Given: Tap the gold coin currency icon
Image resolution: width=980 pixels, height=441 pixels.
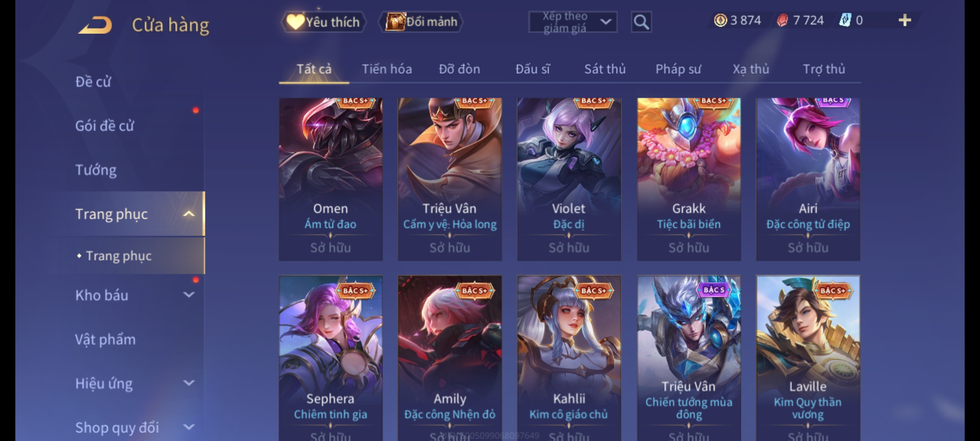Looking at the screenshot, I should pyautogui.click(x=720, y=20).
